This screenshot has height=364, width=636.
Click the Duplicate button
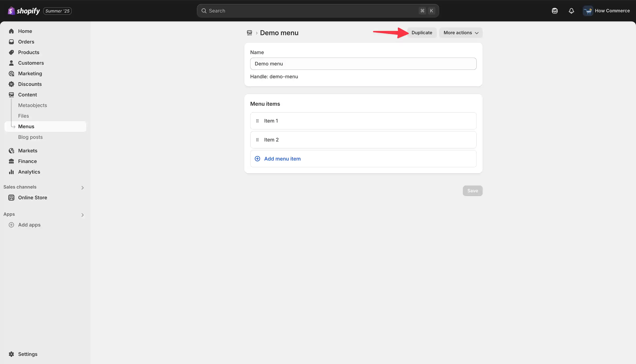click(x=422, y=33)
